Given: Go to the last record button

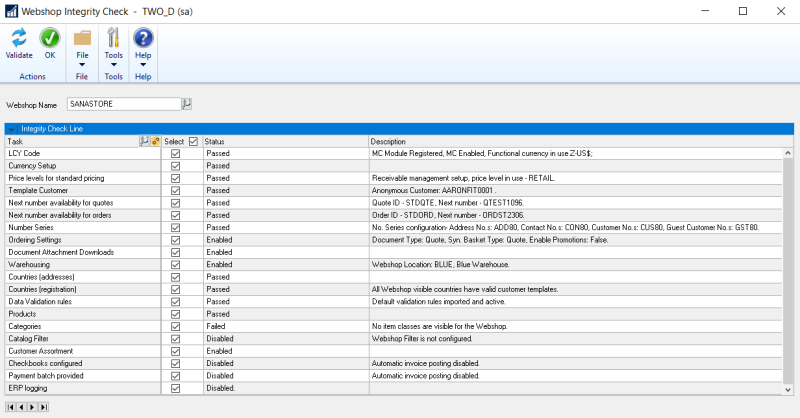Looking at the screenshot, I should [44, 407].
